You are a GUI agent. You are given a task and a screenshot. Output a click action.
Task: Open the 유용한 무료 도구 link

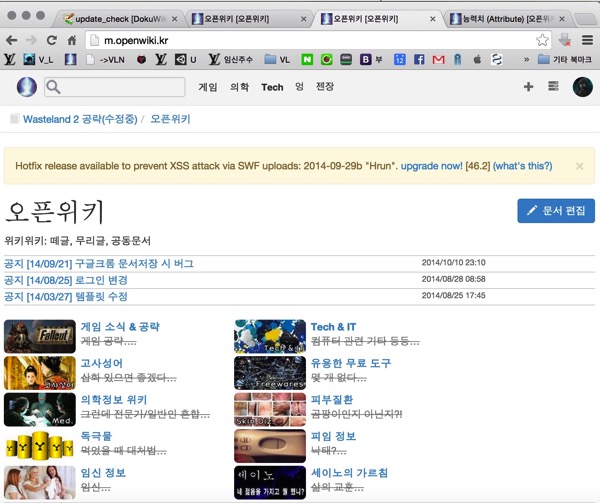pos(351,363)
